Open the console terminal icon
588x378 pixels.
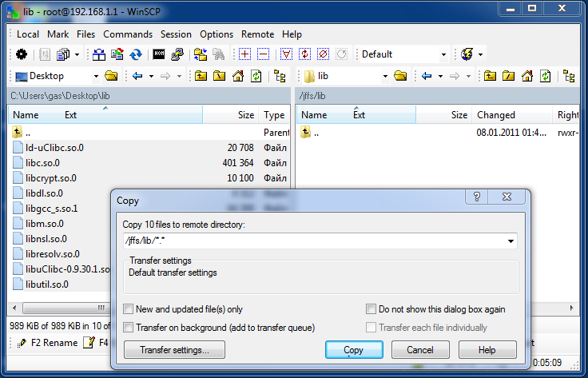(x=159, y=54)
